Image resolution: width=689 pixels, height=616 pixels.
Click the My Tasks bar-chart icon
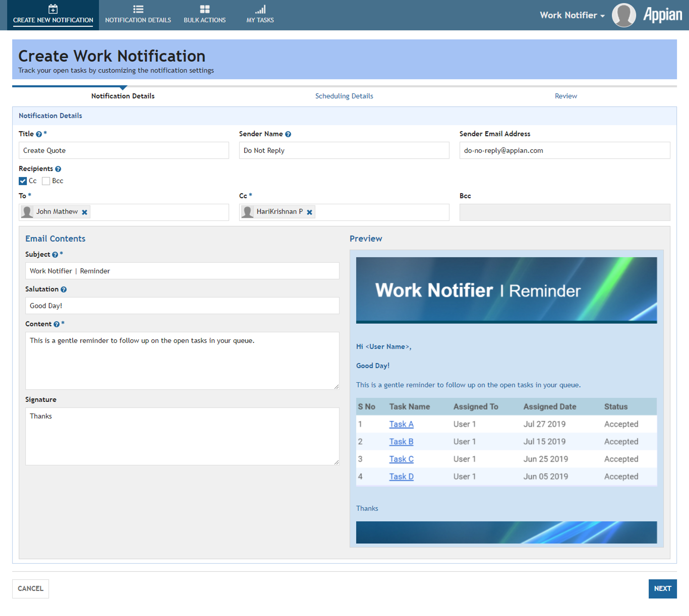point(260,9)
